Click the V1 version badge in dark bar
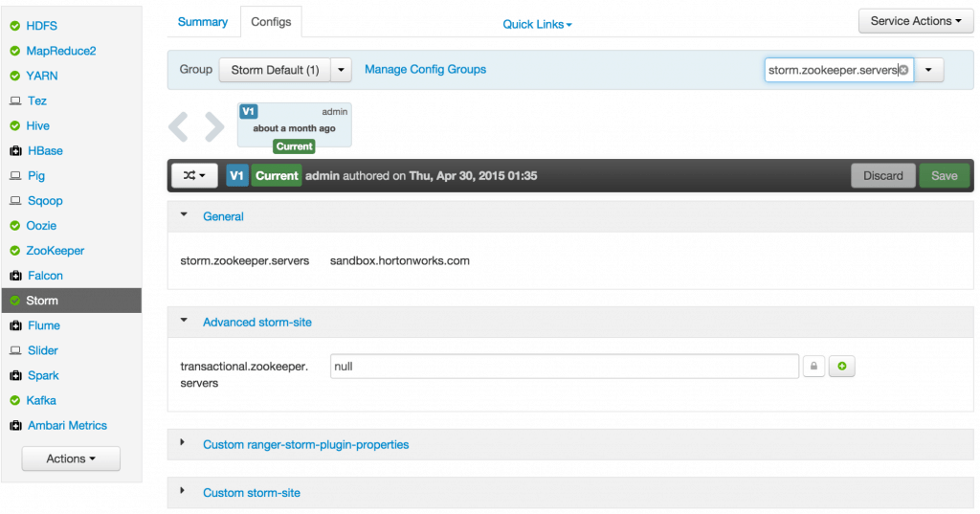The height and width of the screenshot is (514, 980). pos(237,176)
